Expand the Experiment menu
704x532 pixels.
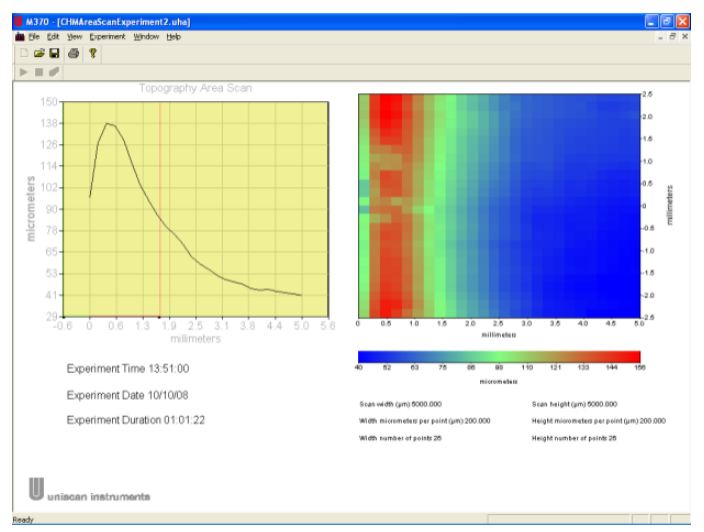tap(108, 36)
